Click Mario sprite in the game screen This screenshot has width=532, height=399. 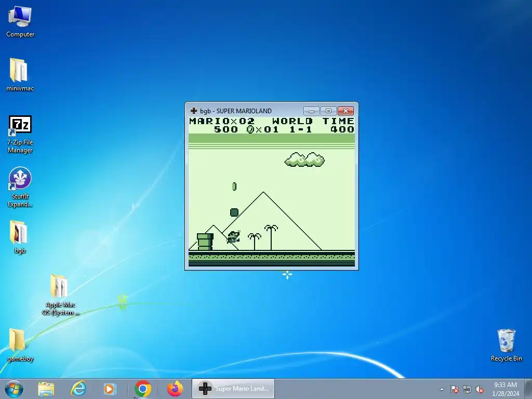pos(233,237)
